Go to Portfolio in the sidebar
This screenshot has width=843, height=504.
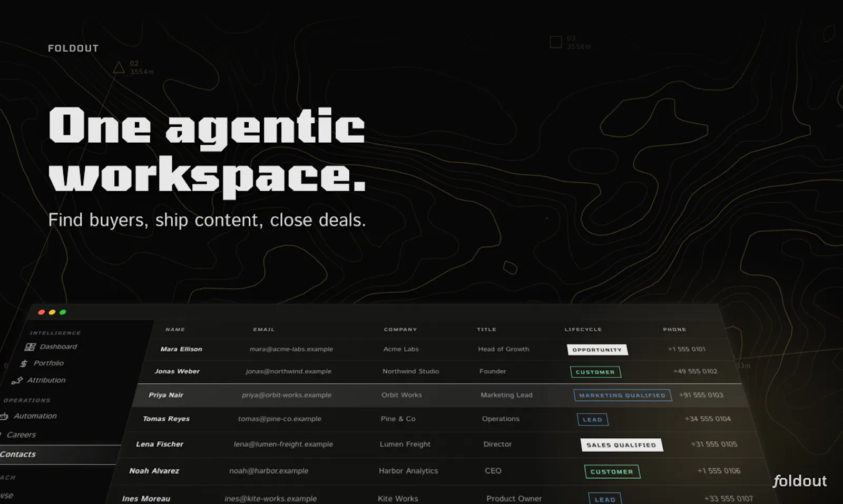(48, 363)
